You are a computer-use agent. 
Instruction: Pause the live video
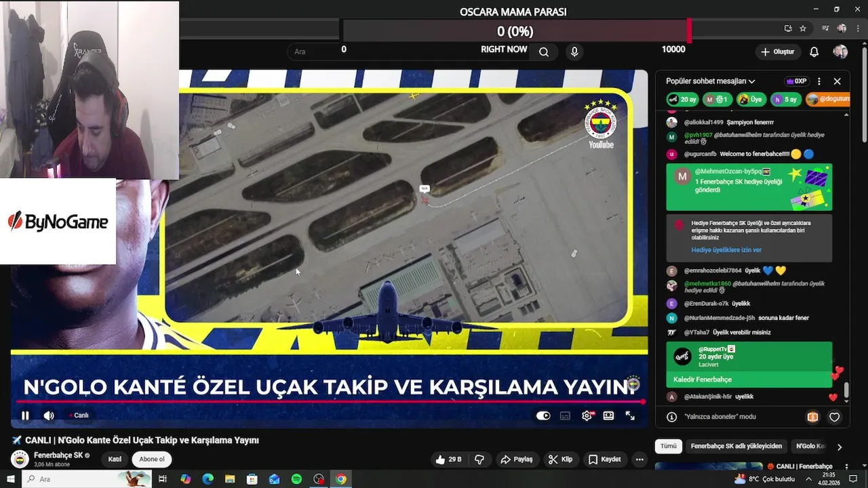25,415
